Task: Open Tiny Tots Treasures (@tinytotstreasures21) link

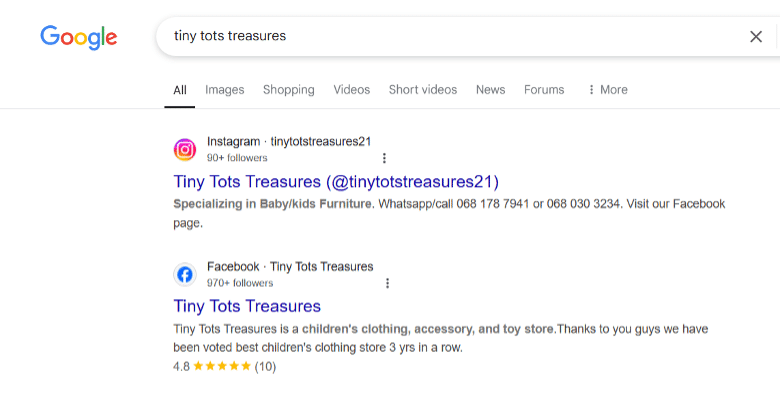Action: (336, 182)
